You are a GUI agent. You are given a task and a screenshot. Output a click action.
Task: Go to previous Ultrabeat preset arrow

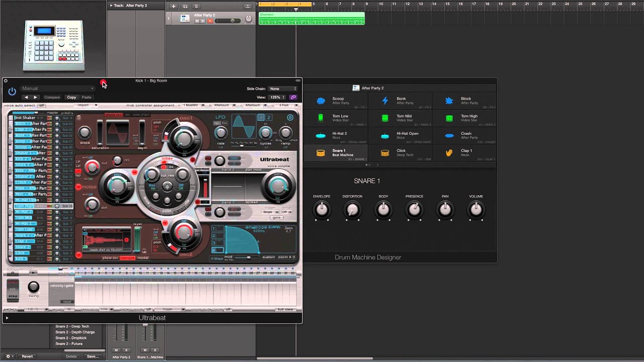tap(27, 97)
